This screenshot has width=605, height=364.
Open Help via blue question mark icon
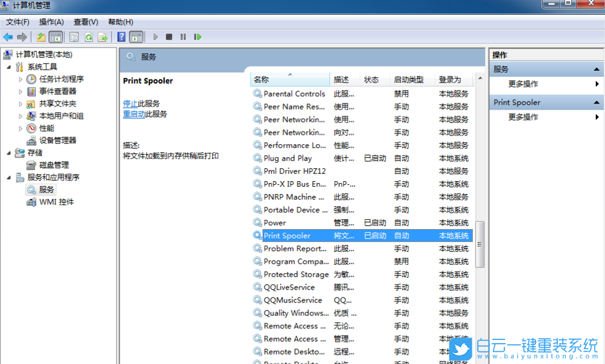[121, 37]
